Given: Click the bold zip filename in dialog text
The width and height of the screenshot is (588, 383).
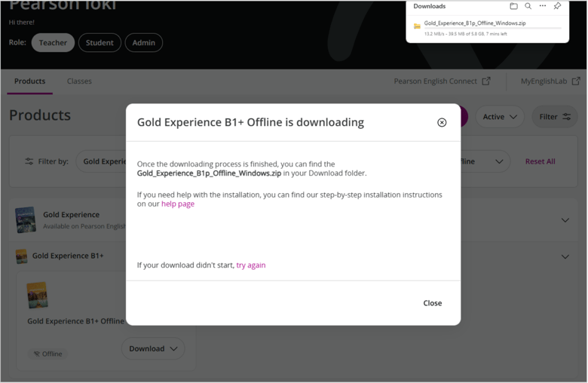Looking at the screenshot, I should point(209,173).
